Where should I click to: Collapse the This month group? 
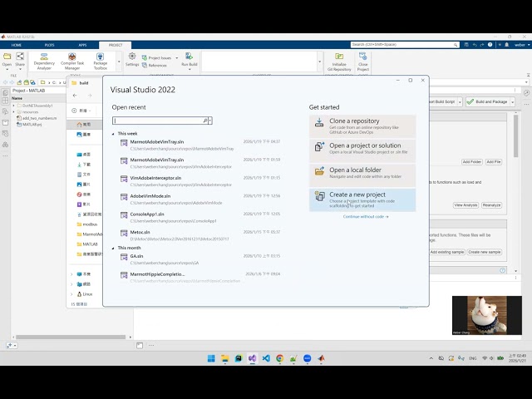click(113, 248)
